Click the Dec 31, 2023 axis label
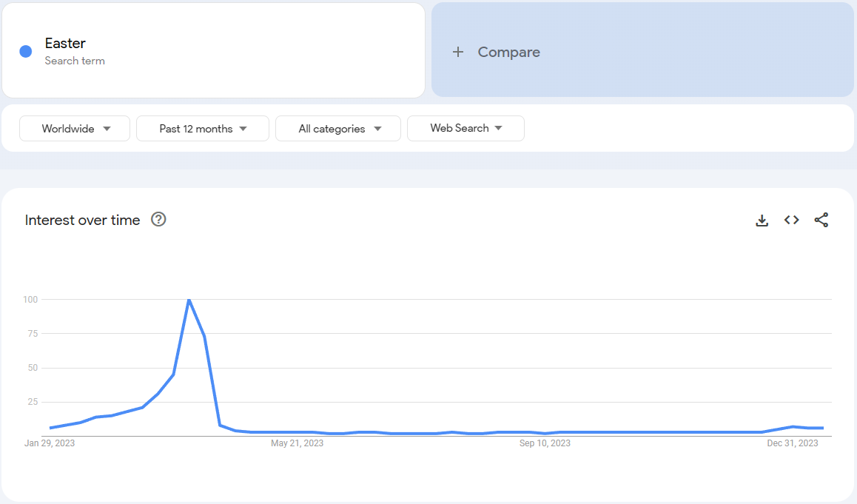 coord(793,443)
